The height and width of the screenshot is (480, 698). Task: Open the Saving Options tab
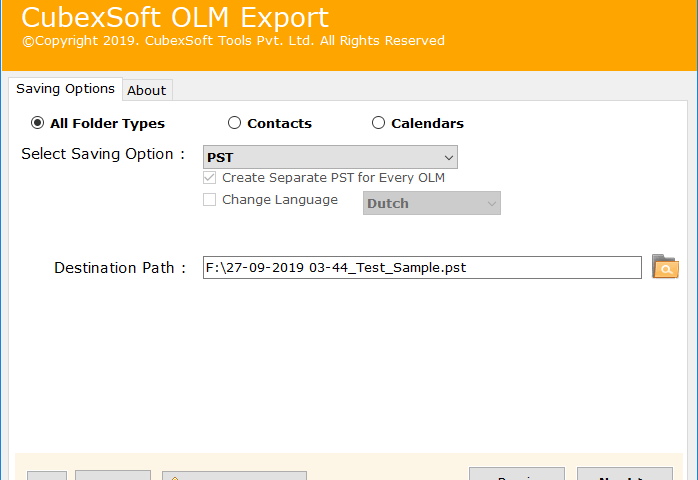point(65,89)
